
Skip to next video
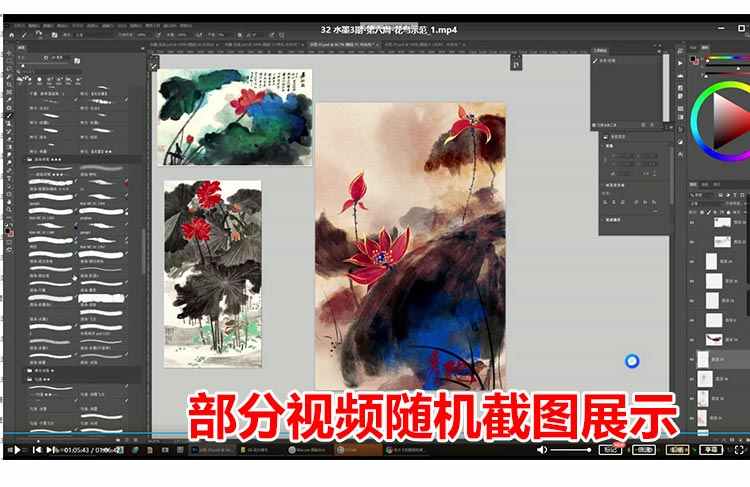pyautogui.click(x=50, y=450)
